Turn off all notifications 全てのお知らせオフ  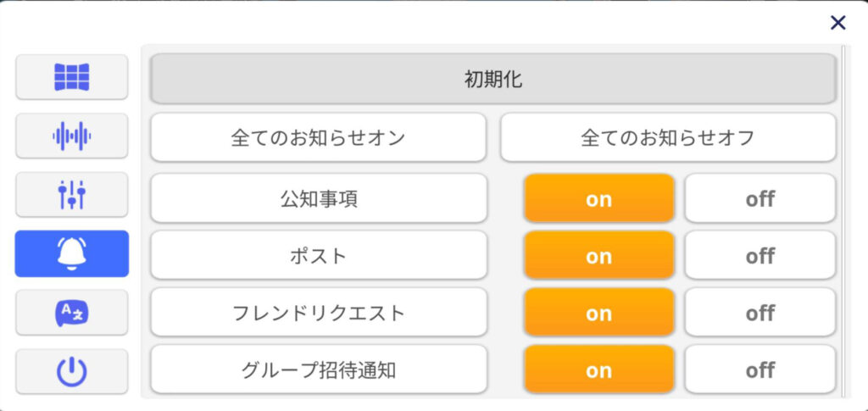668,137
